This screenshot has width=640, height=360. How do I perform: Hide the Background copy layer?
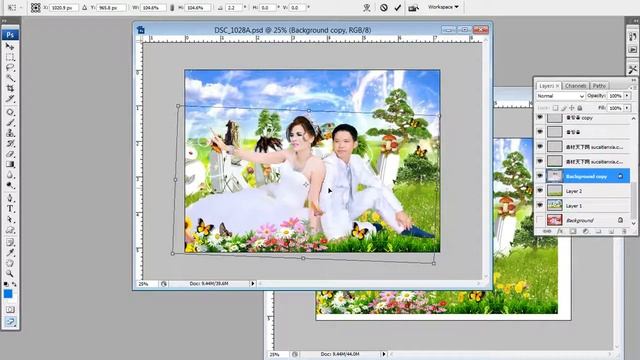pyautogui.click(x=540, y=176)
